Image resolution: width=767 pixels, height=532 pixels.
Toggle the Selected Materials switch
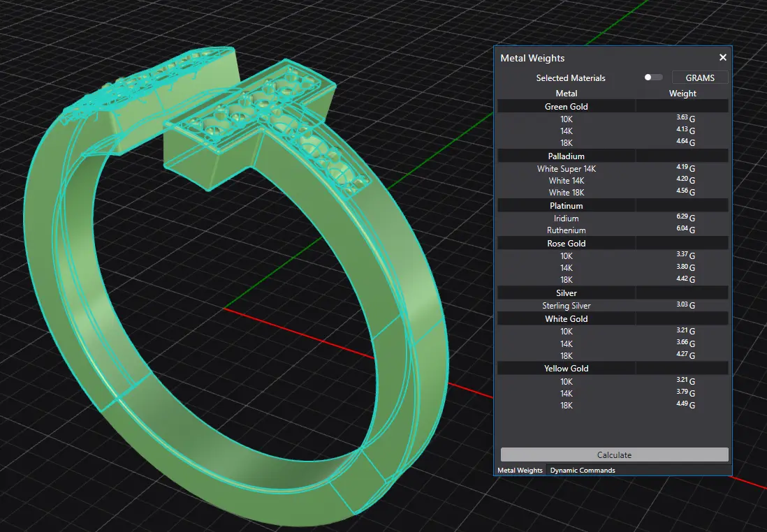[x=653, y=77]
